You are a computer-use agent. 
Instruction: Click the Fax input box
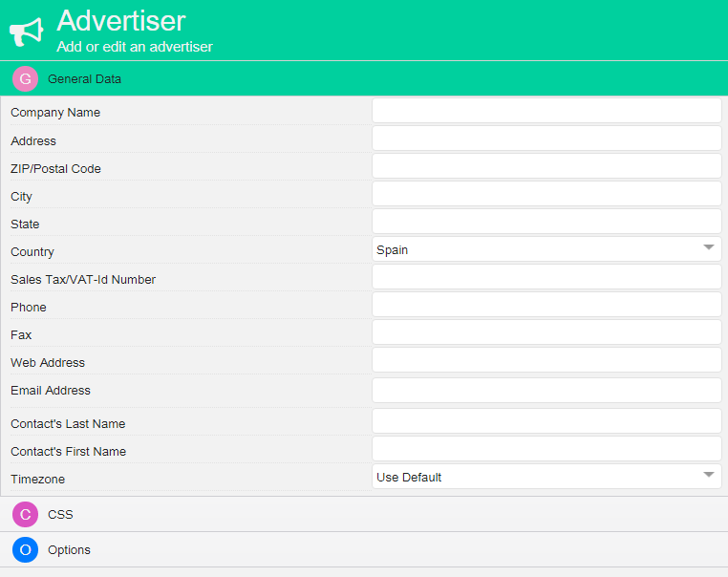pos(546,332)
